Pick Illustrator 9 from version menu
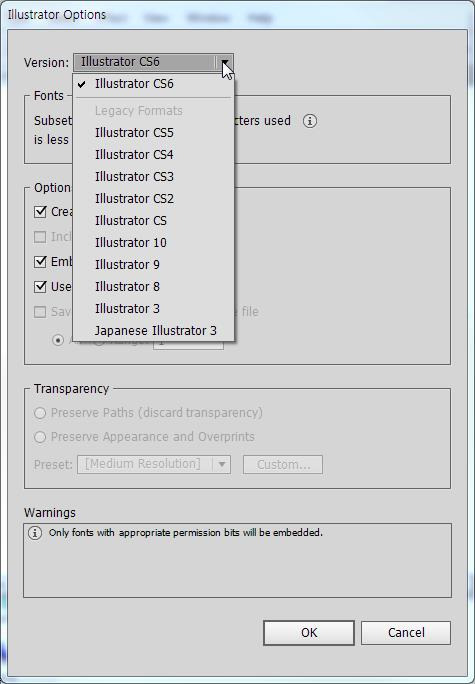This screenshot has width=475, height=684. point(153,265)
